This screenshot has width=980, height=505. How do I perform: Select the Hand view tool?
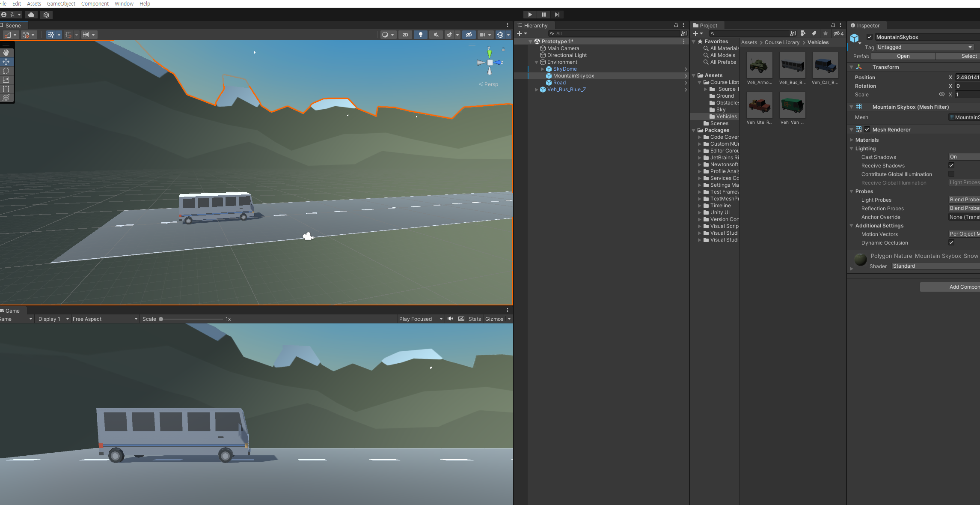(6, 52)
